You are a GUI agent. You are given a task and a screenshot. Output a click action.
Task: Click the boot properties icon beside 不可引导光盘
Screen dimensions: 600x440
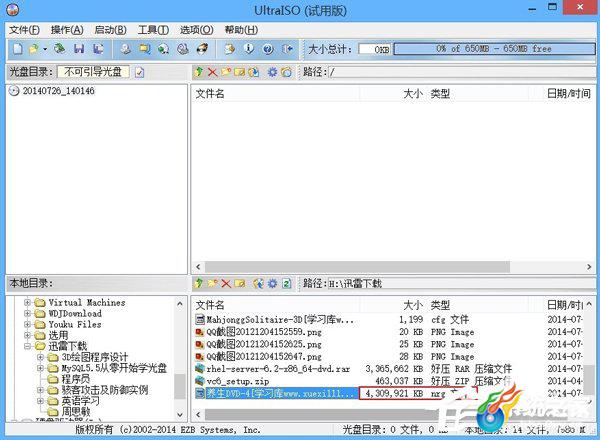[x=140, y=72]
